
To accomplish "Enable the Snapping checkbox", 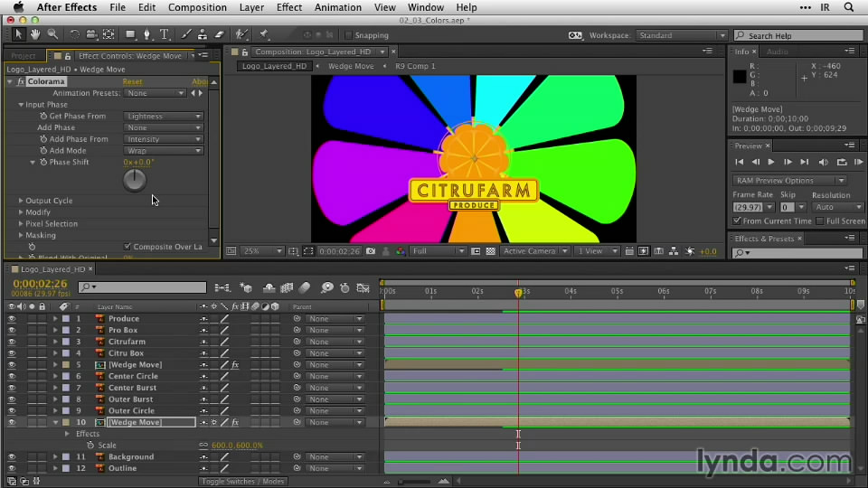I will pos(348,35).
